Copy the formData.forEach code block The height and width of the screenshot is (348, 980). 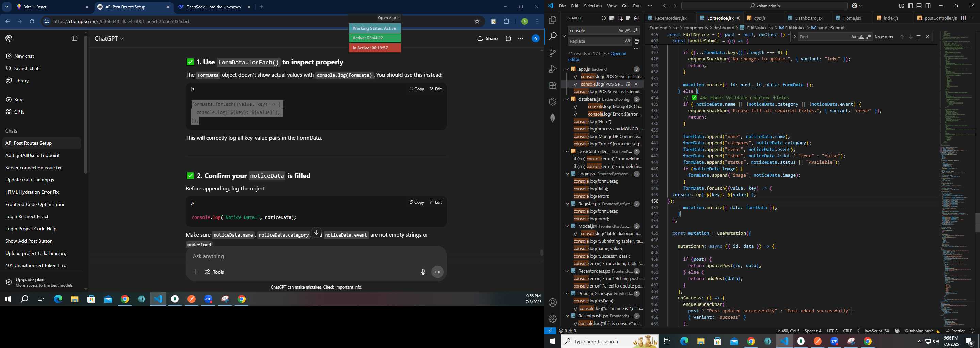pyautogui.click(x=416, y=89)
